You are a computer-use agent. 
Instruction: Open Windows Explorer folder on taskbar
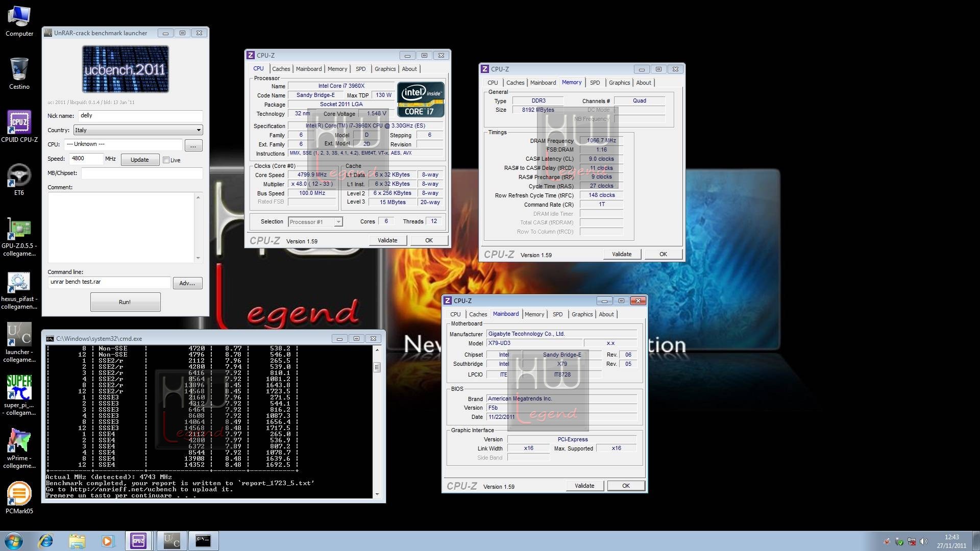(x=77, y=541)
